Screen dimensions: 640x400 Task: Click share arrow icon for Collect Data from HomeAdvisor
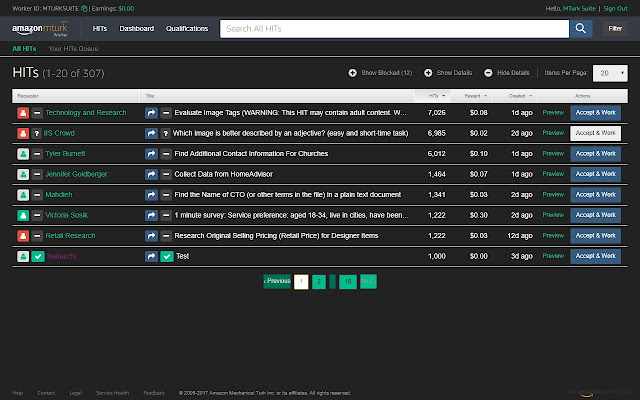pos(152,174)
